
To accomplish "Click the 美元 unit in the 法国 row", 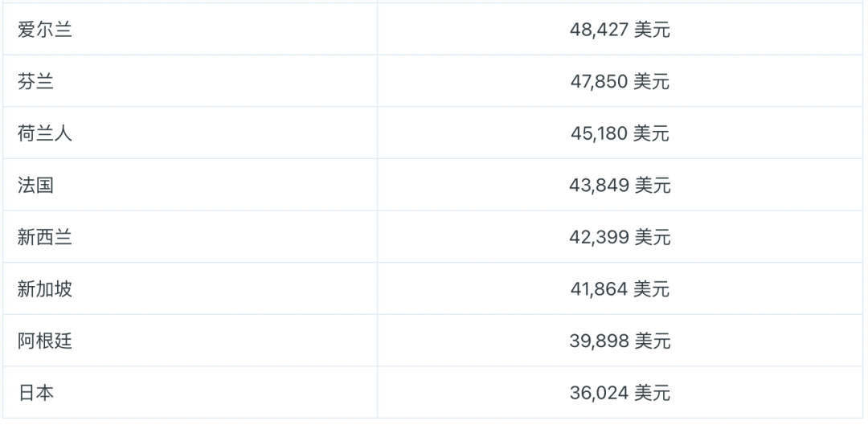I will coord(652,186).
